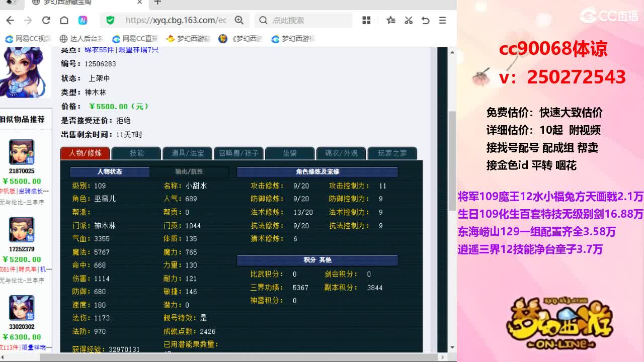Click the undo restore-tab arrow
The width and height of the screenshot is (644, 362).
pyautogui.click(x=426, y=20)
